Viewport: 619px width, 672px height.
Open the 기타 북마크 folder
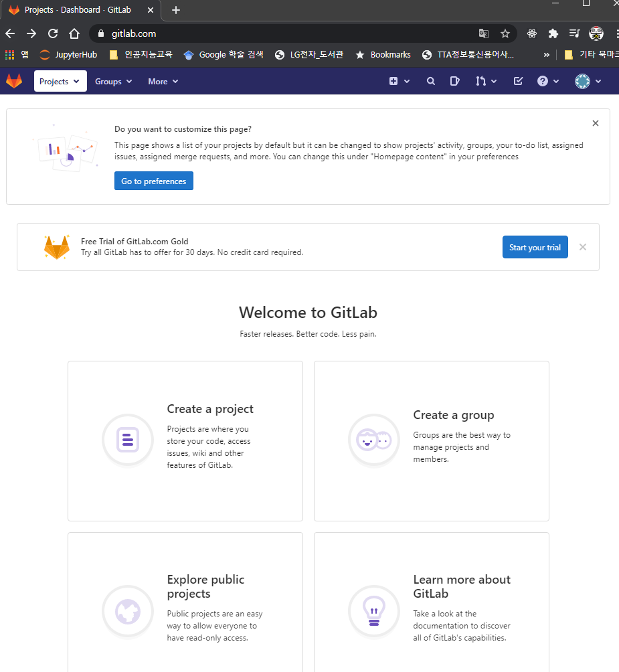click(x=592, y=54)
